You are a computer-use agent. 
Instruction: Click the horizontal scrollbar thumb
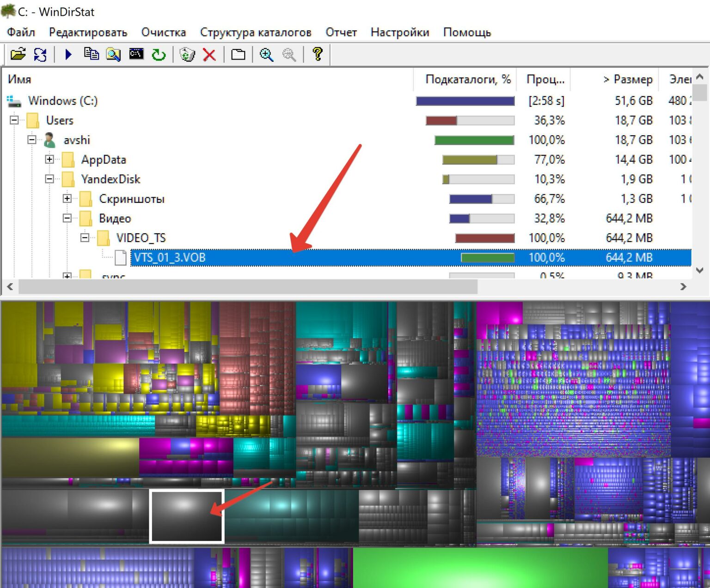point(248,287)
